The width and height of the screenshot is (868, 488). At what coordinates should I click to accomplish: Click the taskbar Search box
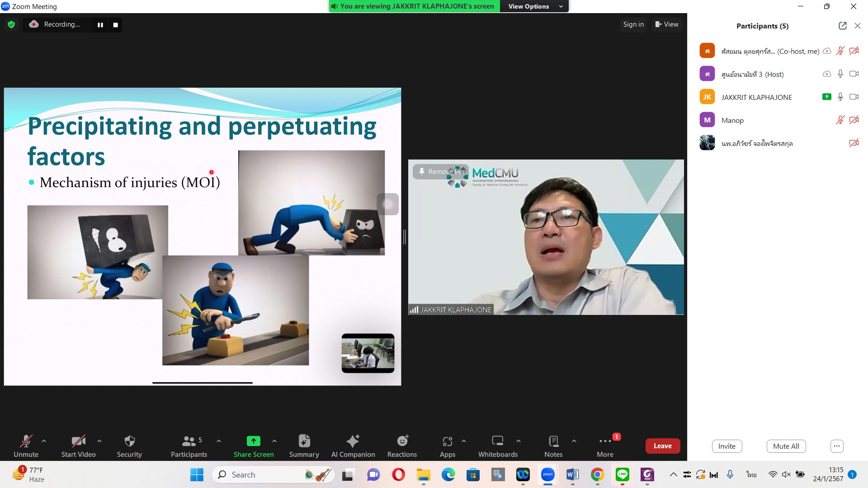coord(273,474)
